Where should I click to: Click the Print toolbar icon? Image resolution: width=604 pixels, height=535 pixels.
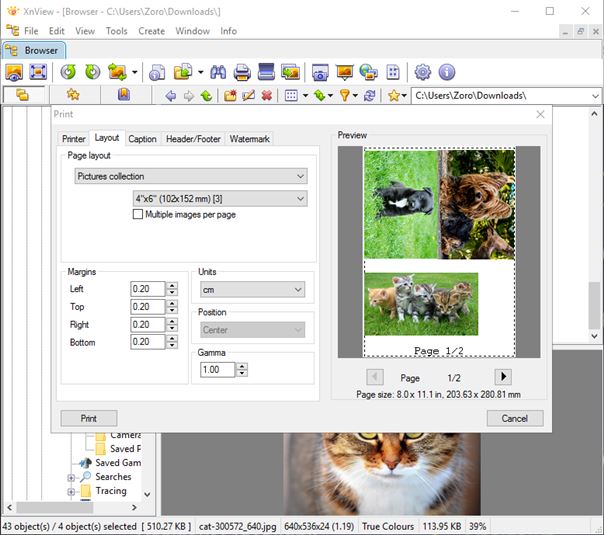pyautogui.click(x=242, y=72)
